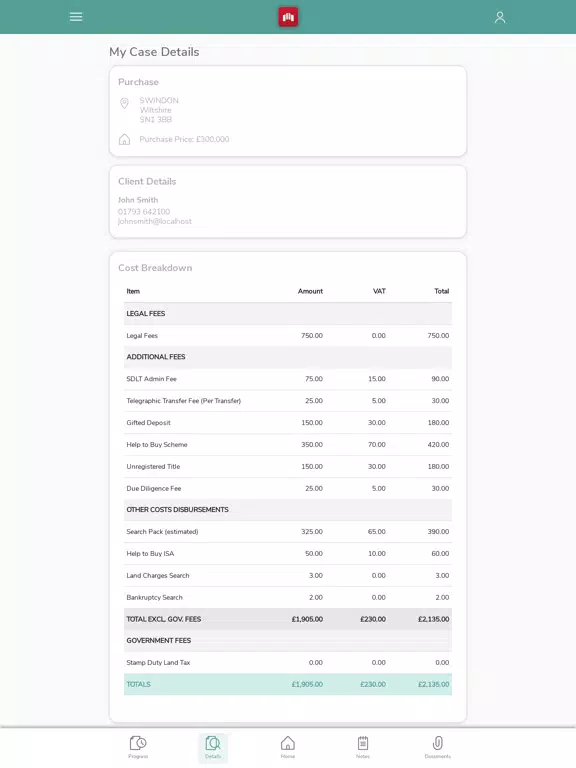The height and width of the screenshot is (768, 576).
Task: Click the GOVERNMENT FEES section row
Action: [x=288, y=641]
